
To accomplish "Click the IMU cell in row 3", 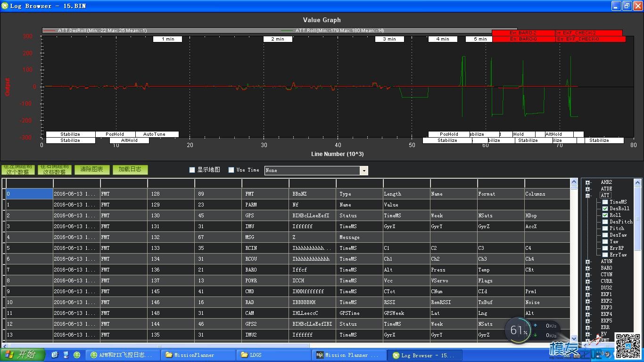I will pos(265,226).
